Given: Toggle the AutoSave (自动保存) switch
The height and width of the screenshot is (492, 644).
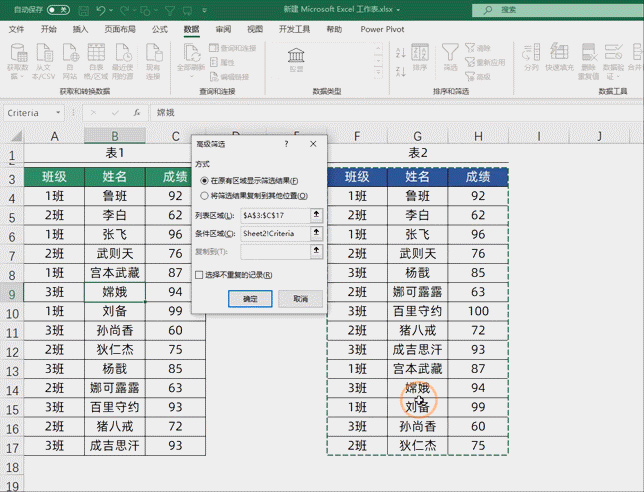Looking at the screenshot, I should point(58,10).
